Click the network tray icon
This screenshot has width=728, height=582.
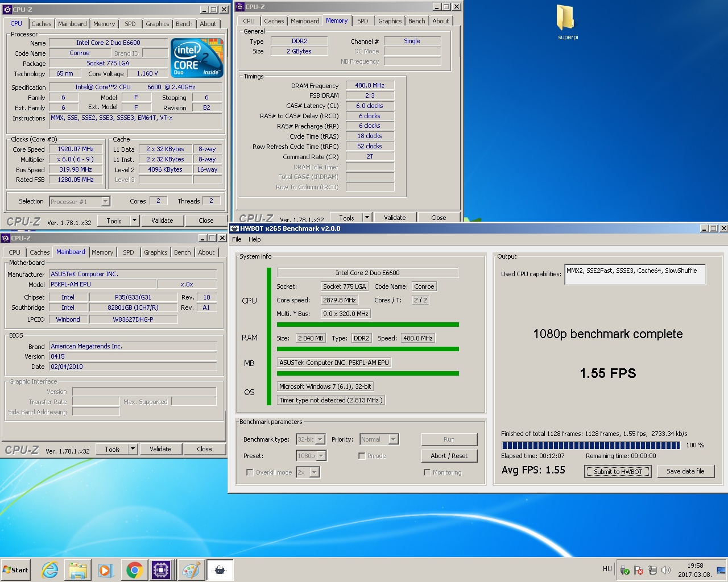pos(652,570)
